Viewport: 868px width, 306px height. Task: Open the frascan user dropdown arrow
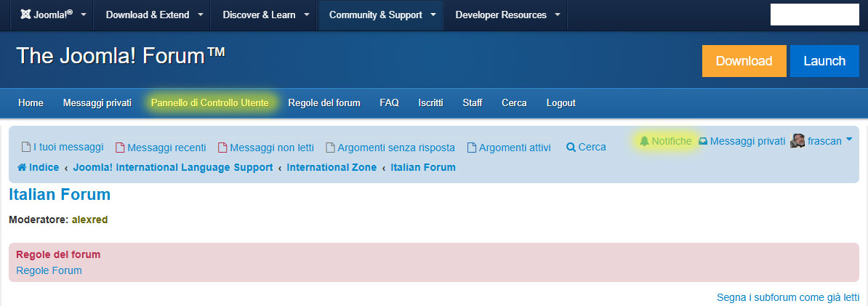(x=848, y=140)
